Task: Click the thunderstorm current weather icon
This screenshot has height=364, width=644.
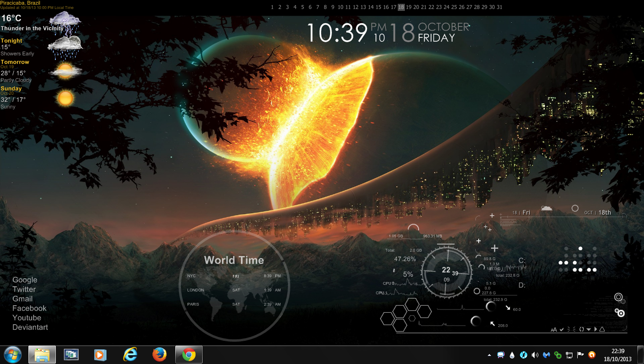Action: [x=65, y=23]
